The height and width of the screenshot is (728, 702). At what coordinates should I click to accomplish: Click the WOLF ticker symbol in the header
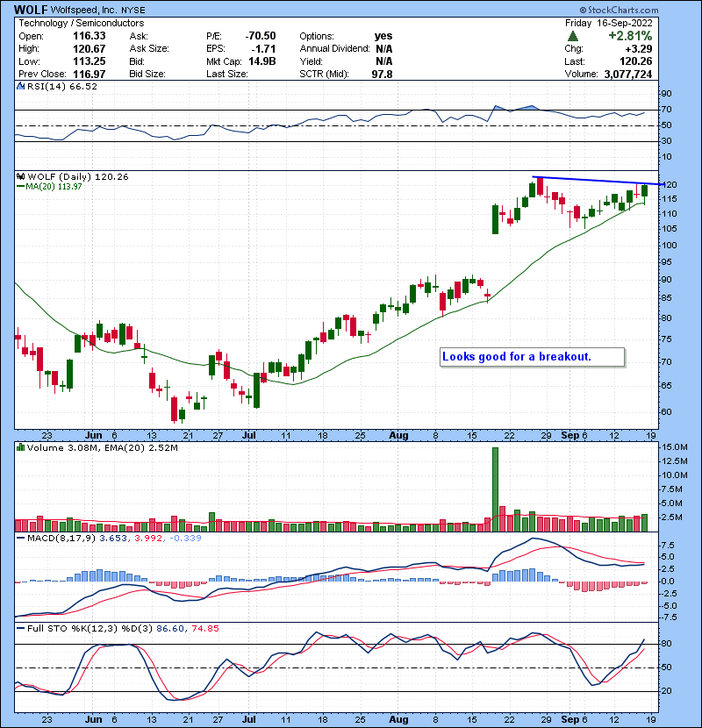pyautogui.click(x=30, y=10)
